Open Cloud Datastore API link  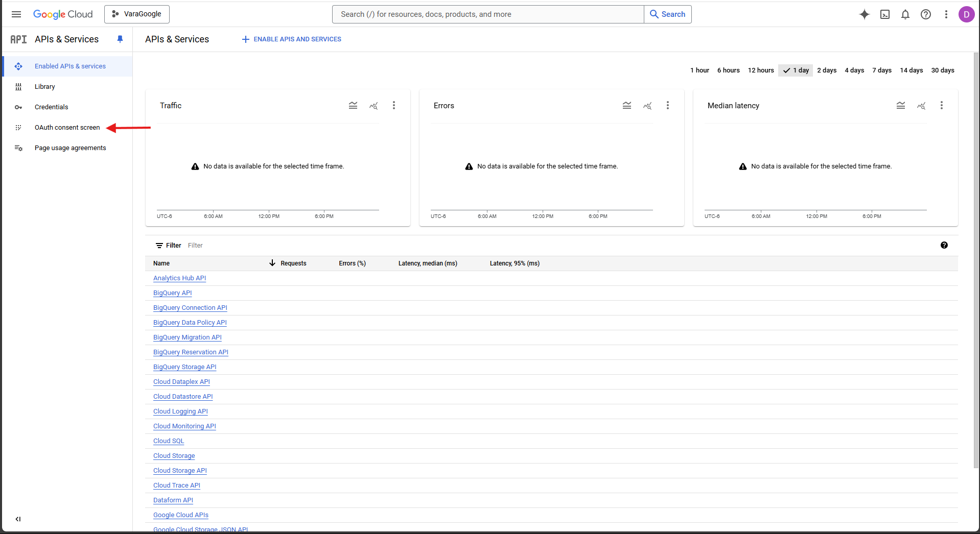[x=183, y=397]
